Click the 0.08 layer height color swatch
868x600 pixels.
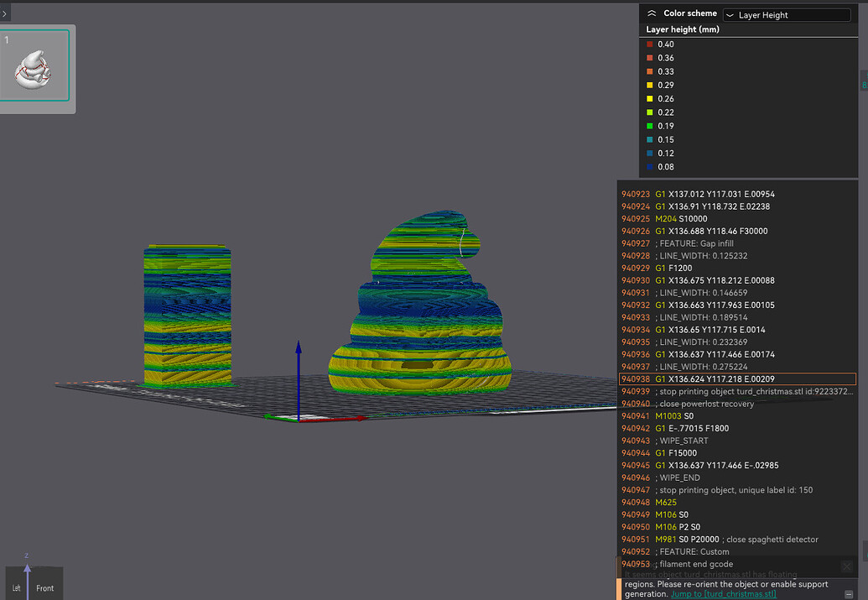pyautogui.click(x=650, y=167)
